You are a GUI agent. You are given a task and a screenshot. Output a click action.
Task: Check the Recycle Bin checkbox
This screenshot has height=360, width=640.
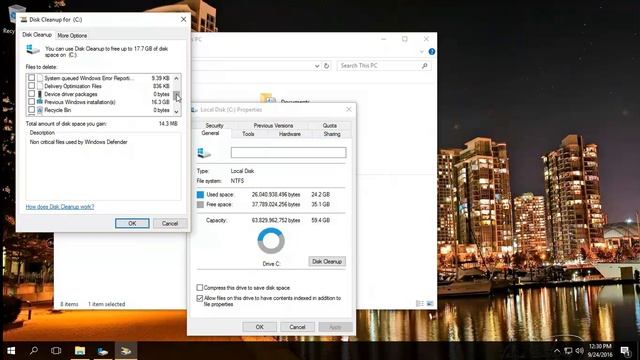(31, 110)
